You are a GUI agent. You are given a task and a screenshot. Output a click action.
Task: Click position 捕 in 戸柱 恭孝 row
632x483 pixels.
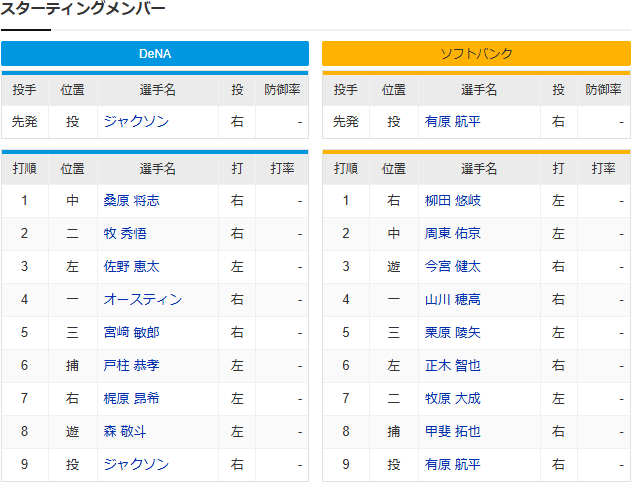[73, 366]
